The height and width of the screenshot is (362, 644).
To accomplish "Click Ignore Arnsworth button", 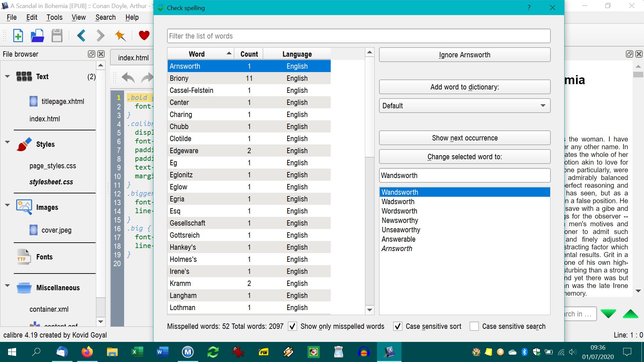I will (465, 55).
